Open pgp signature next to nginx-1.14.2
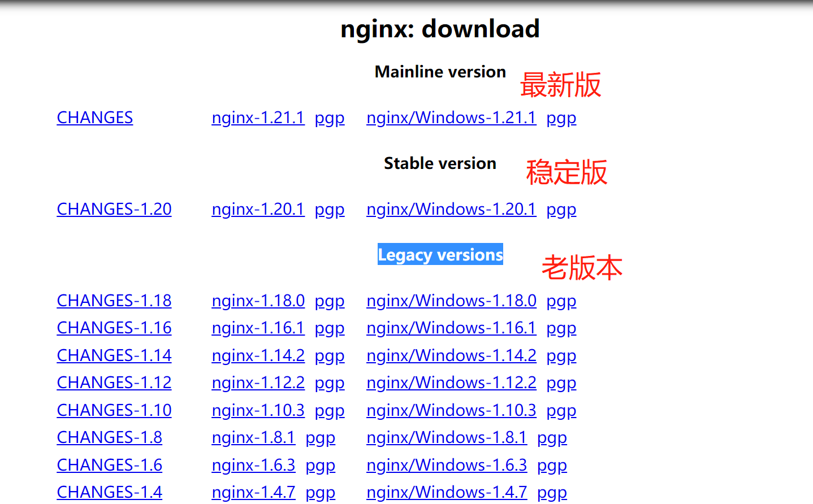 coord(330,355)
